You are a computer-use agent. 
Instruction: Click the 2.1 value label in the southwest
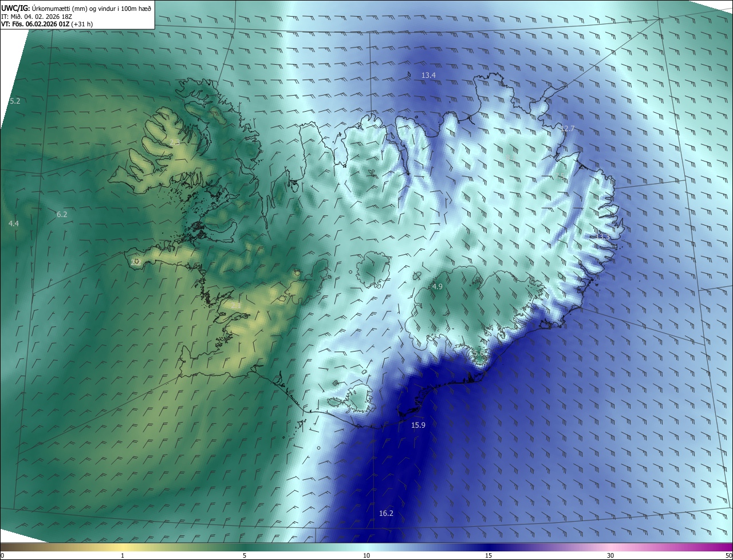click(236, 306)
